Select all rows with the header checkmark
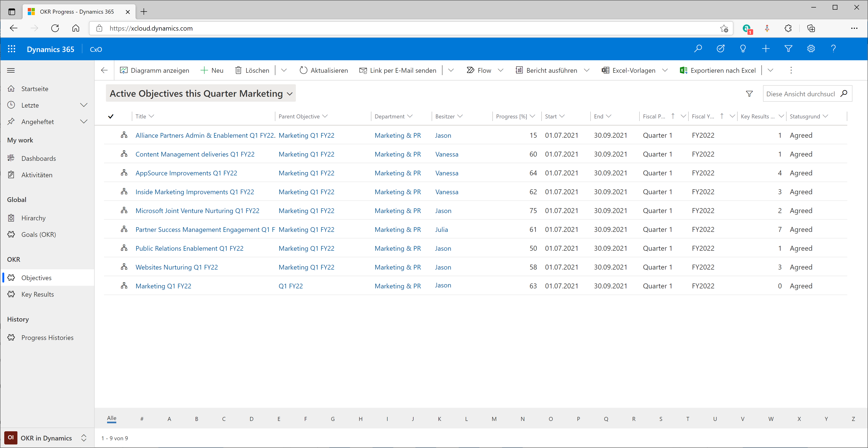The height and width of the screenshot is (448, 868). (x=111, y=116)
